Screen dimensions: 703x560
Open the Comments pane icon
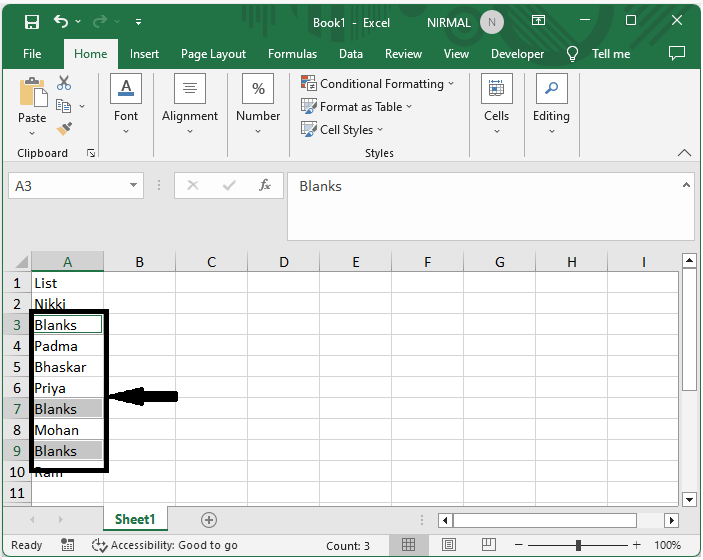click(677, 53)
